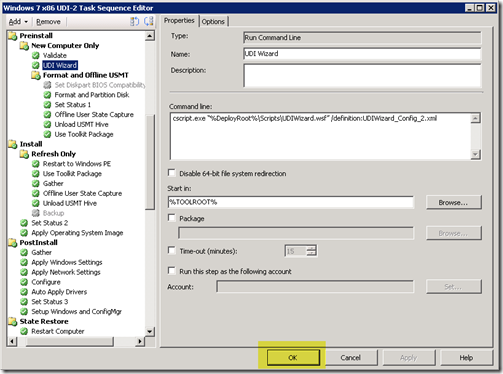Select Use Toolkit Package under Format and Offline USMT
503x374 pixels.
point(84,134)
